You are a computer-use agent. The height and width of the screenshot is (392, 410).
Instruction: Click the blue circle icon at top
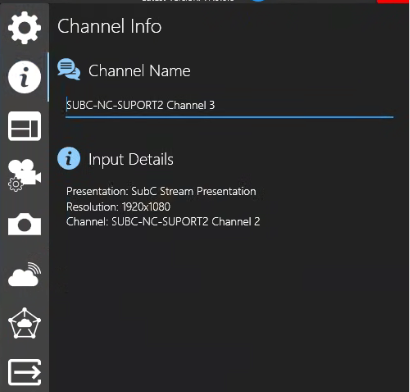tap(257, 1)
